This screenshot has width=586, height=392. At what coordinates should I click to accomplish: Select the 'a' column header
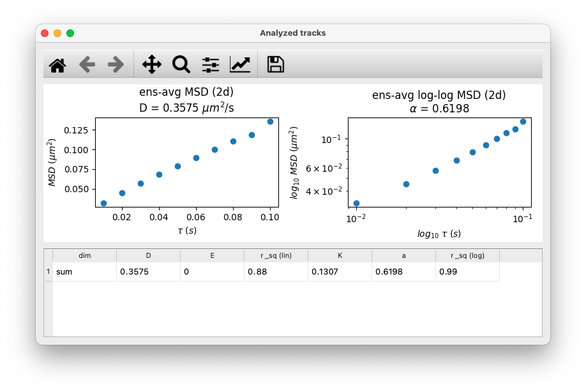click(403, 255)
